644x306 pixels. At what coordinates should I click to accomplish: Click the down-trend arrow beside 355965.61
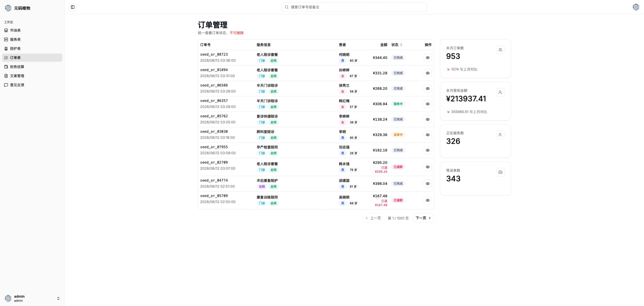pos(448,112)
